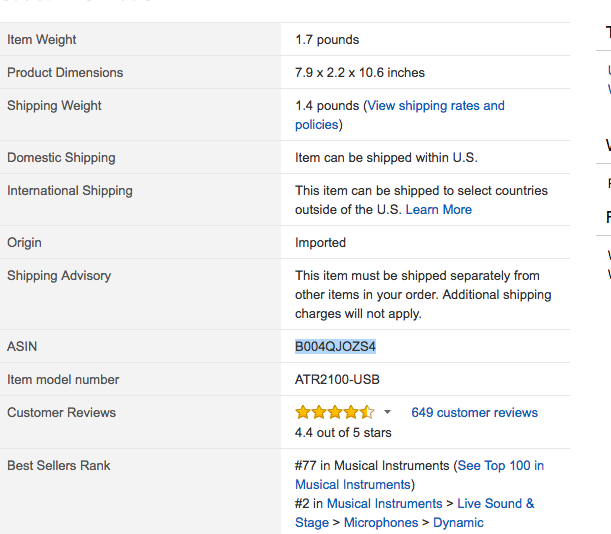Click the Imported origin value
Screen dimensions: 611x534
click(x=320, y=242)
